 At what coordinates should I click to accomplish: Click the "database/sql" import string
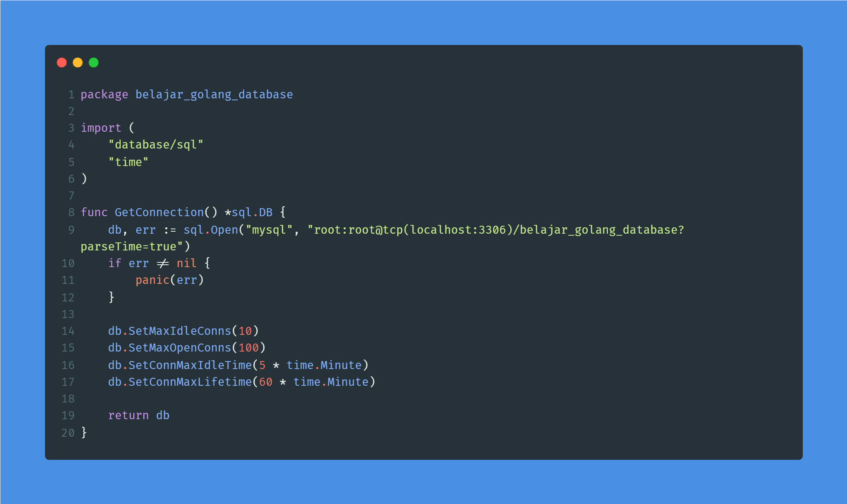pos(156,145)
